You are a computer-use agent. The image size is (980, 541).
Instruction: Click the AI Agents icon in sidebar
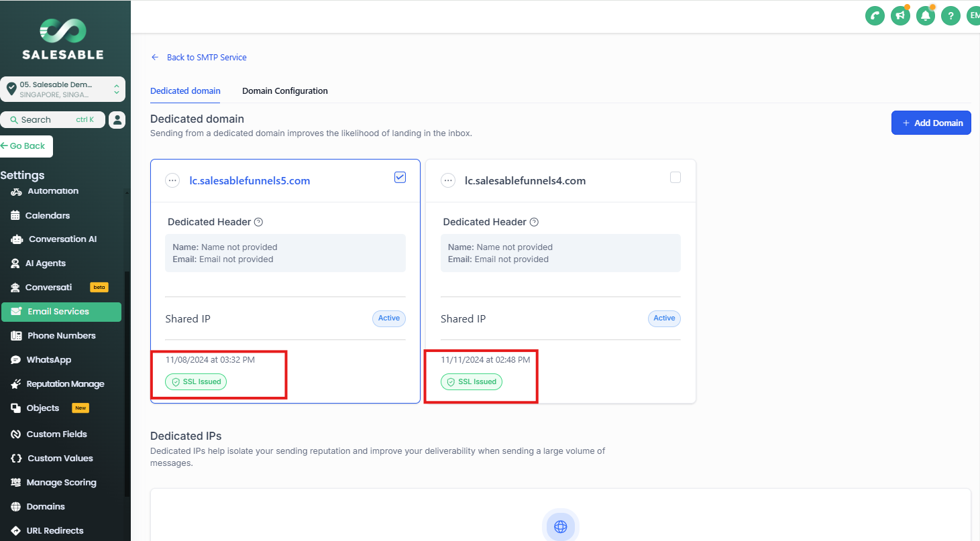(x=15, y=263)
